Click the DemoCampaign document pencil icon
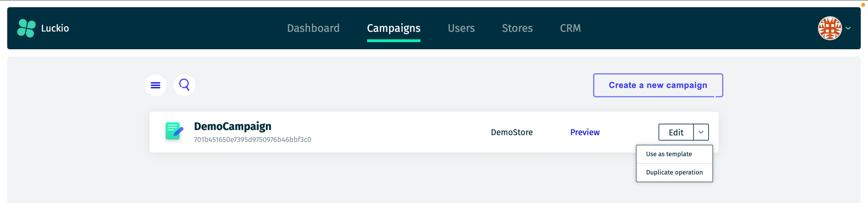The image size is (868, 203). [x=174, y=131]
